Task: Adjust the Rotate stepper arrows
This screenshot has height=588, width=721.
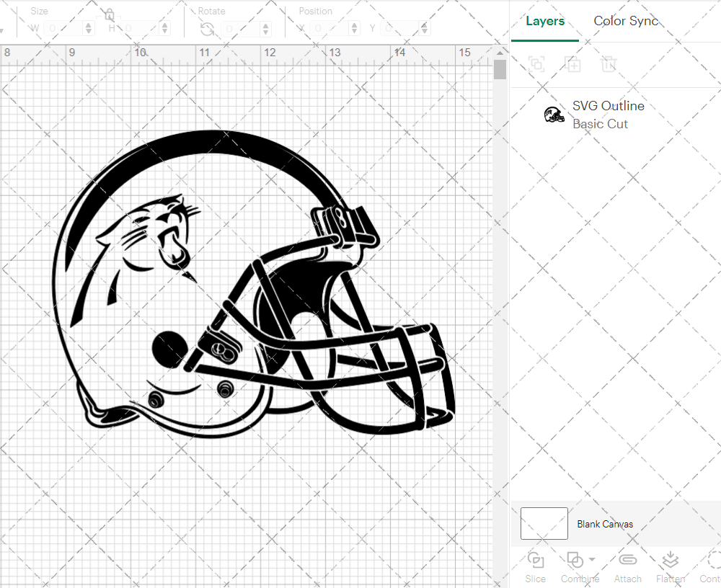Action: (266, 29)
